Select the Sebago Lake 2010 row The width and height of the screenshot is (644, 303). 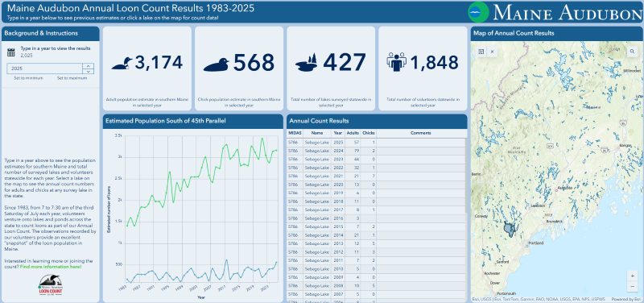tap(375, 269)
